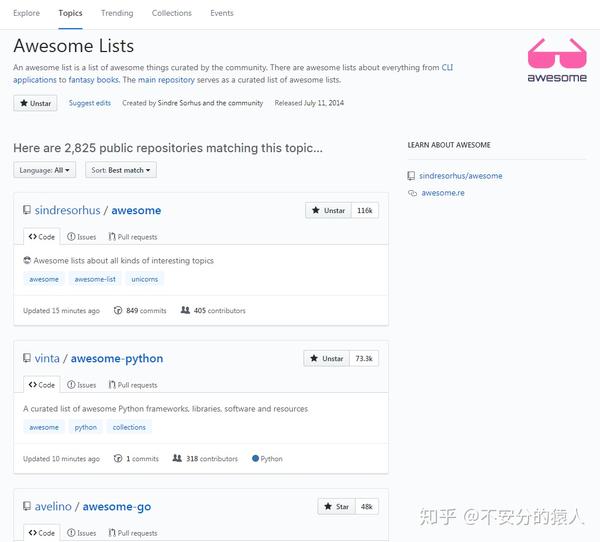Viewport: 600px width, 542px height.
Task: Click the unicorns topic tag
Action: click(145, 279)
